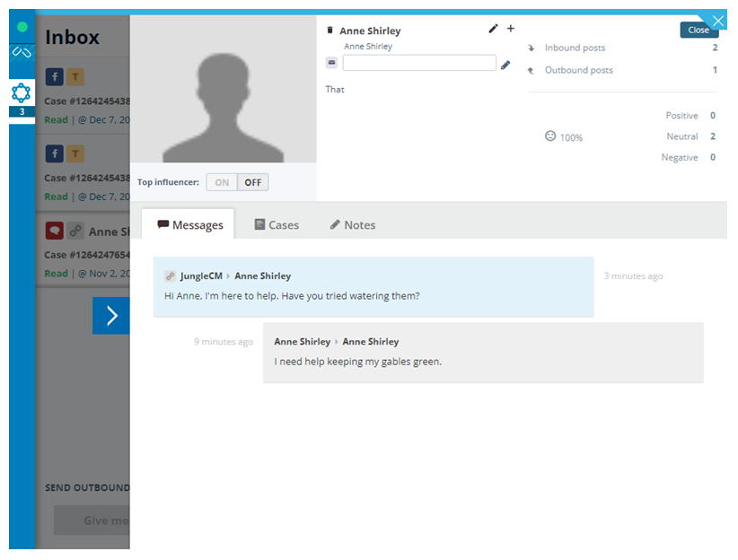This screenshot has width=738, height=560.
Task: Click the green status dot in sidebar
Action: coord(22,27)
